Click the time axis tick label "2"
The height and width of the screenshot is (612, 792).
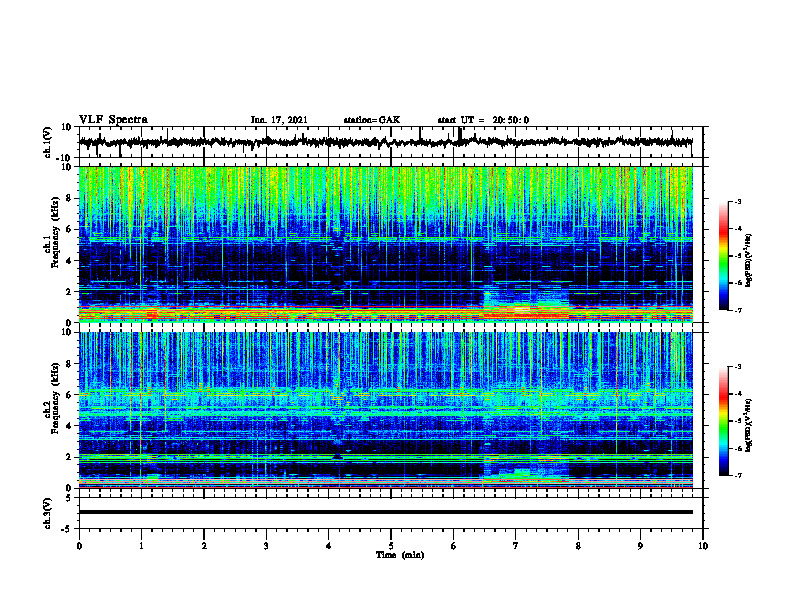click(204, 546)
